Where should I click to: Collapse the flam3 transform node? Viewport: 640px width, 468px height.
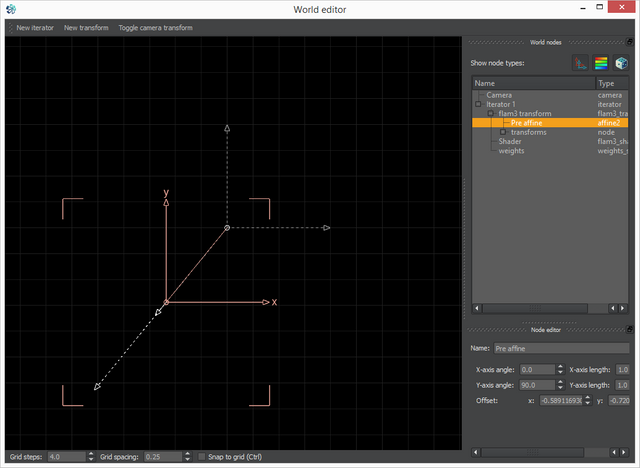click(x=490, y=114)
